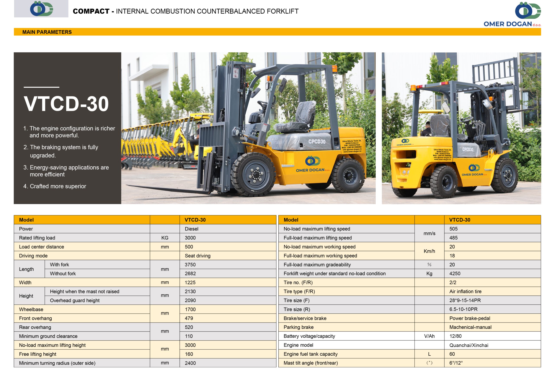555x392 pixels.
Task: Click the "KG" unit cell
Action: [x=165, y=238]
